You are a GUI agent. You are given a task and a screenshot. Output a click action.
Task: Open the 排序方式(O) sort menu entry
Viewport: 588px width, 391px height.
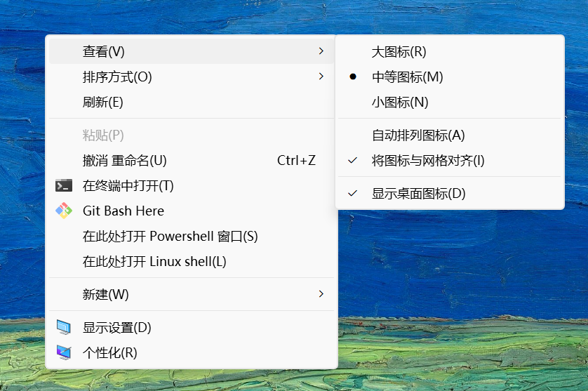point(192,77)
